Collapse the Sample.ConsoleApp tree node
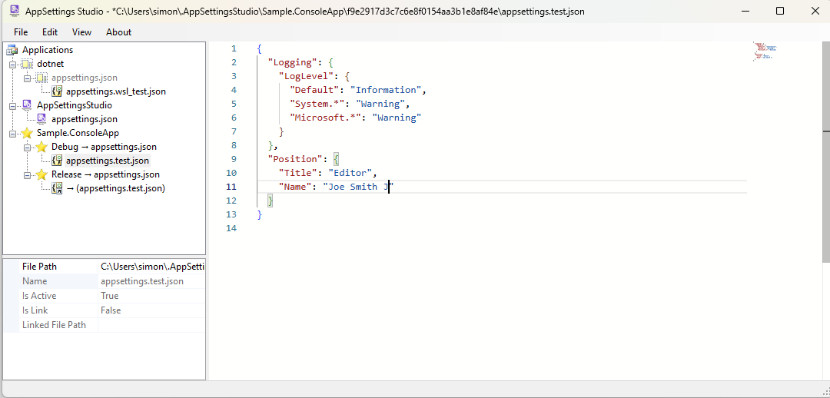830x398 pixels. 13,133
